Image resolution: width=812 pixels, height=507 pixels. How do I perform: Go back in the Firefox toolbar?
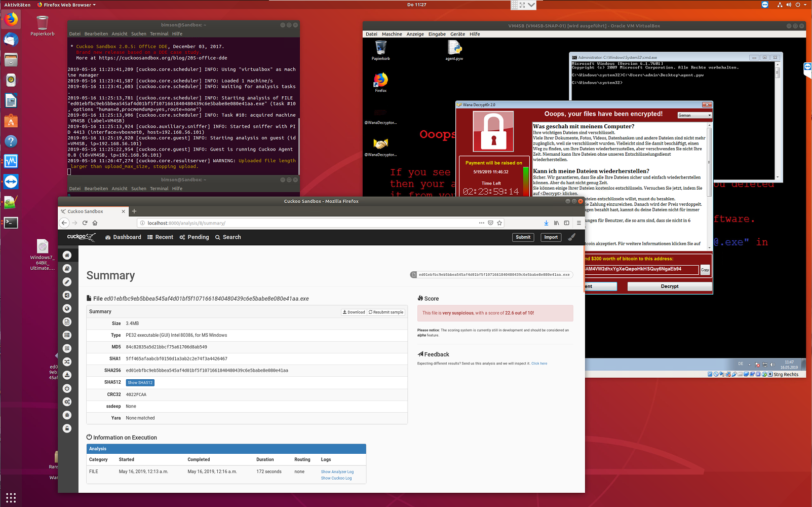(x=64, y=223)
